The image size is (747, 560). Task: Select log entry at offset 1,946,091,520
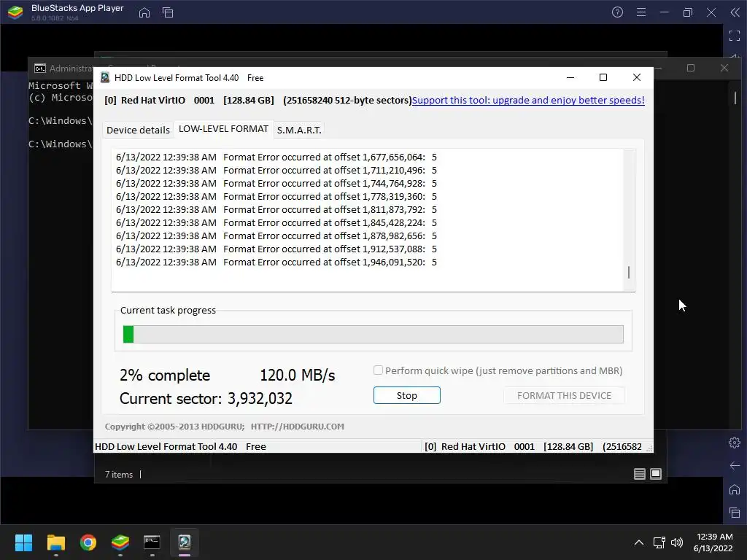tap(276, 262)
